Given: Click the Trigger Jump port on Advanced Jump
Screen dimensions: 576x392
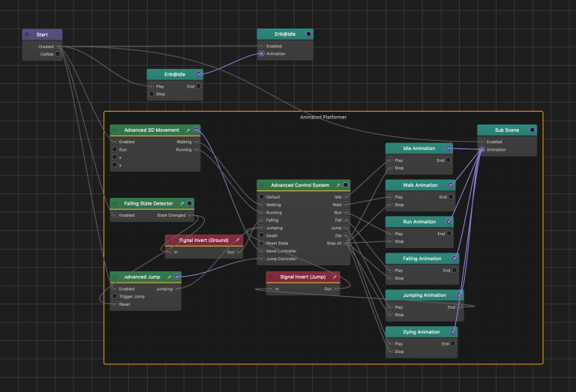Looking at the screenshot, I should coord(115,296).
